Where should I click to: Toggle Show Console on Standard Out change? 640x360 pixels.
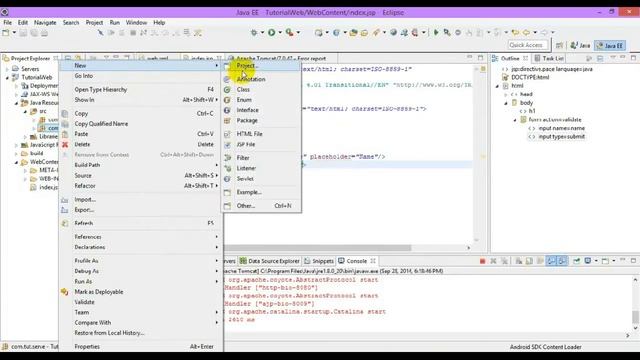click(551, 261)
